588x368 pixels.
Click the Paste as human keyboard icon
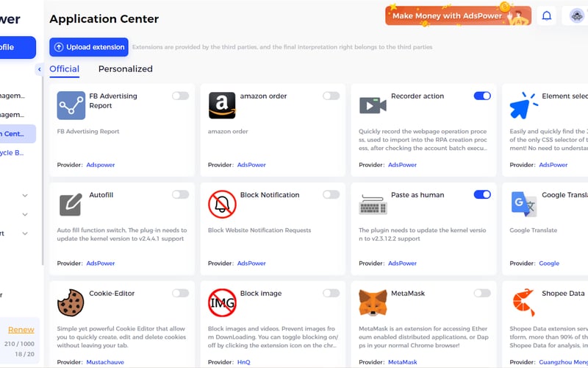pos(373,205)
